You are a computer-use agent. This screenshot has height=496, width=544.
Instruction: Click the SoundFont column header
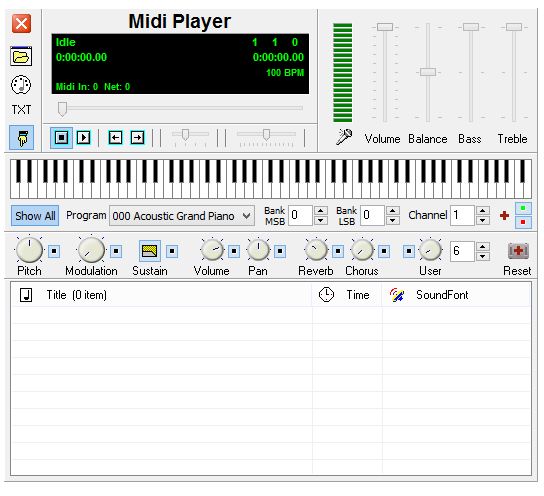(x=456, y=295)
